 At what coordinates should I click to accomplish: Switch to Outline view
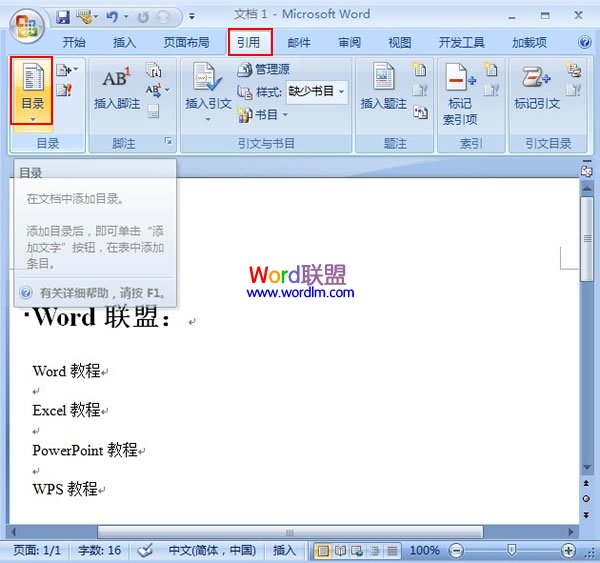point(375,551)
